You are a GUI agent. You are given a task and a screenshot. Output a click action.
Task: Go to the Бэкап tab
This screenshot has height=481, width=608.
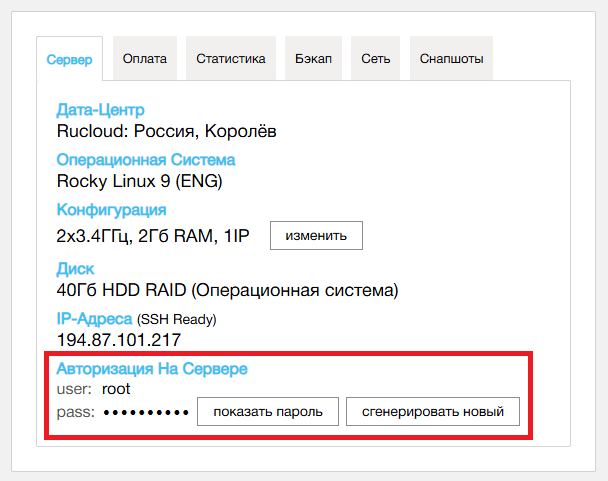click(x=313, y=58)
